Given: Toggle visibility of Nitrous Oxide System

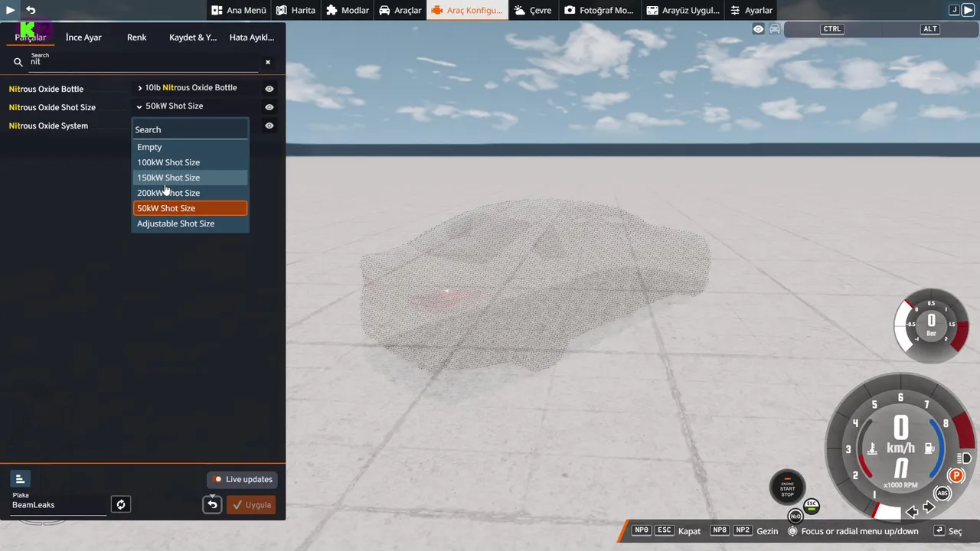Looking at the screenshot, I should pyautogui.click(x=269, y=126).
